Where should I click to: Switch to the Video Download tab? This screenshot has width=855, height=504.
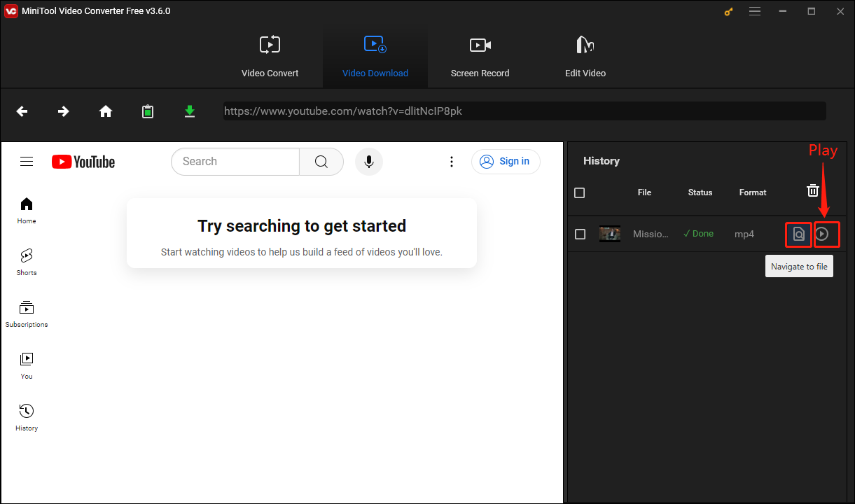point(375,56)
